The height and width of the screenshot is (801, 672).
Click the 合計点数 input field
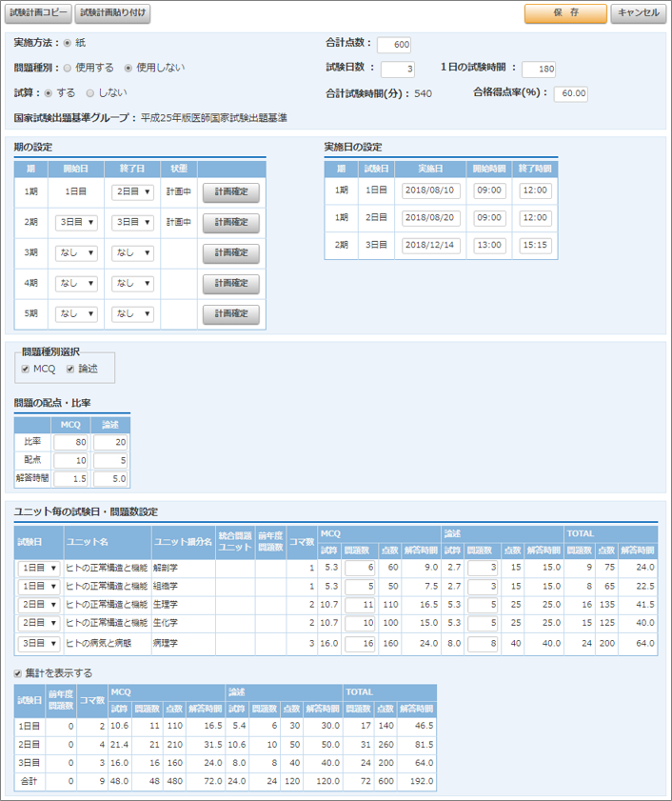[394, 45]
